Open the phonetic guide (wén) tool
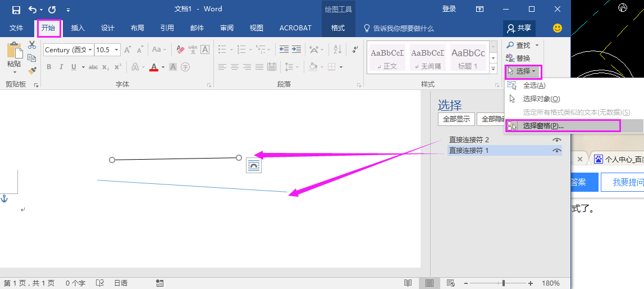This screenshot has height=289, width=644. [x=193, y=49]
